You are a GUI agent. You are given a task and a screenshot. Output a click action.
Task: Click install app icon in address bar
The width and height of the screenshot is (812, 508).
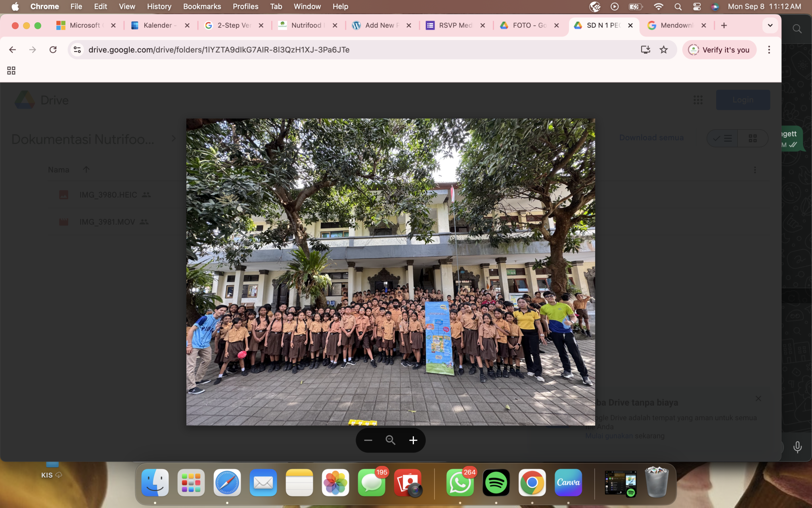pyautogui.click(x=645, y=50)
